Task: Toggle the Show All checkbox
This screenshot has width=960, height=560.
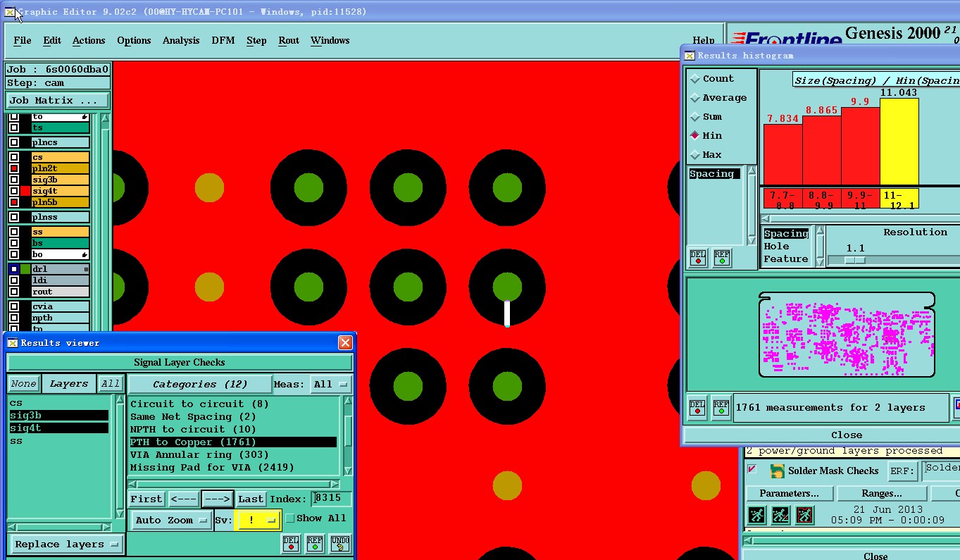Action: click(289, 518)
